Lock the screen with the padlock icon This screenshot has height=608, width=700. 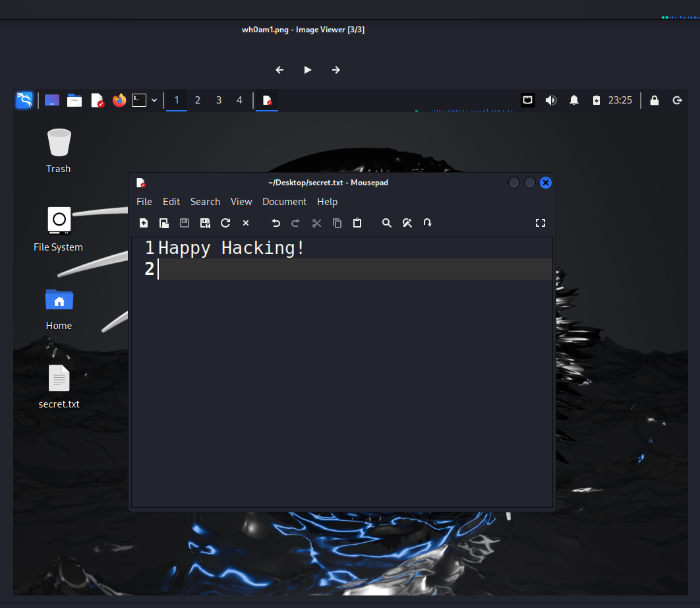click(x=655, y=100)
